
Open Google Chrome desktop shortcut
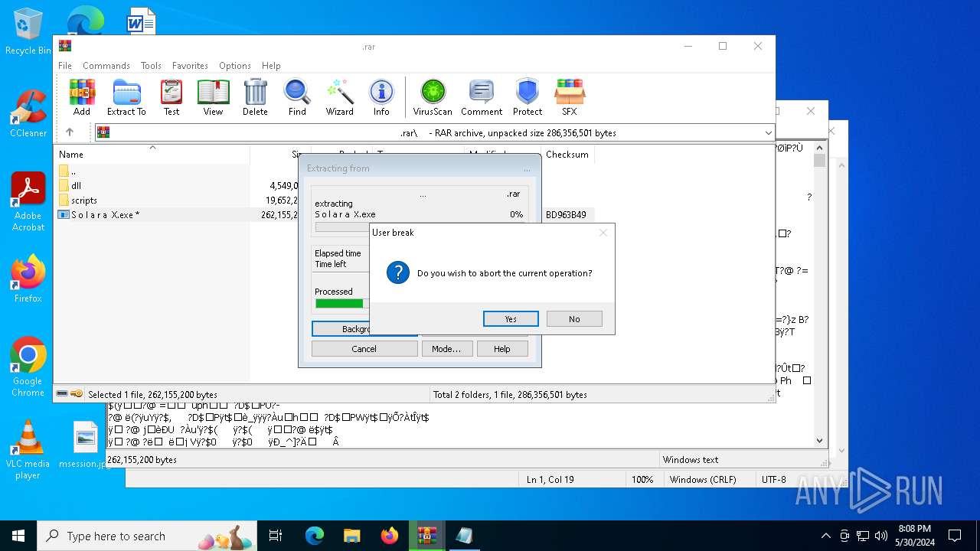click(x=28, y=367)
